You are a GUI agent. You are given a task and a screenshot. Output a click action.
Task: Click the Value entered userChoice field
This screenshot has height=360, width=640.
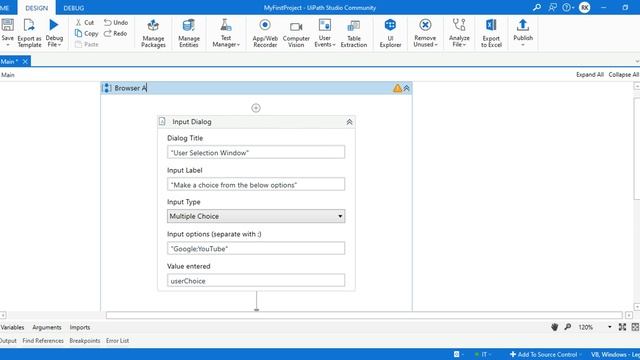(x=256, y=280)
